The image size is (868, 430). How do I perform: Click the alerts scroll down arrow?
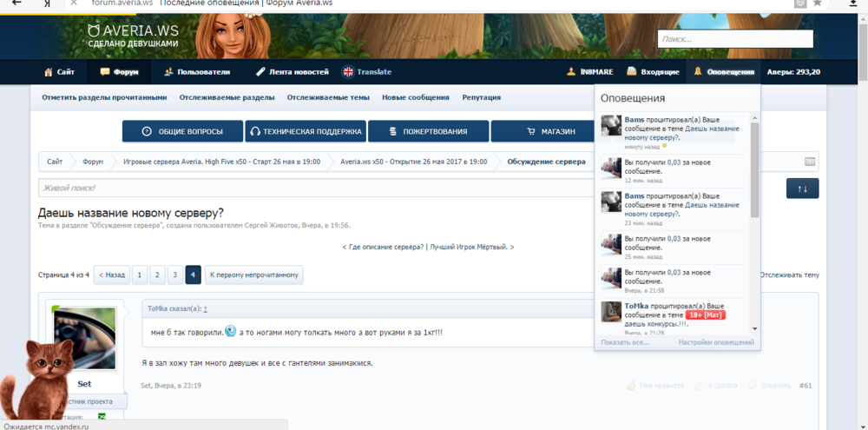(x=755, y=328)
